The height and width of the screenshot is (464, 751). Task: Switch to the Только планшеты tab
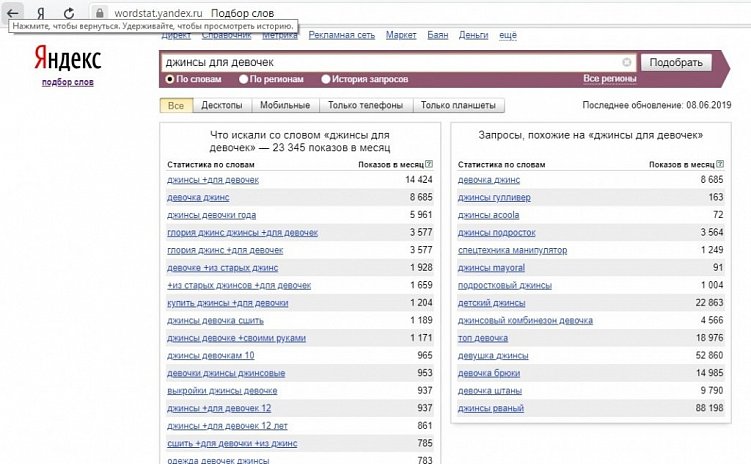pyautogui.click(x=458, y=105)
